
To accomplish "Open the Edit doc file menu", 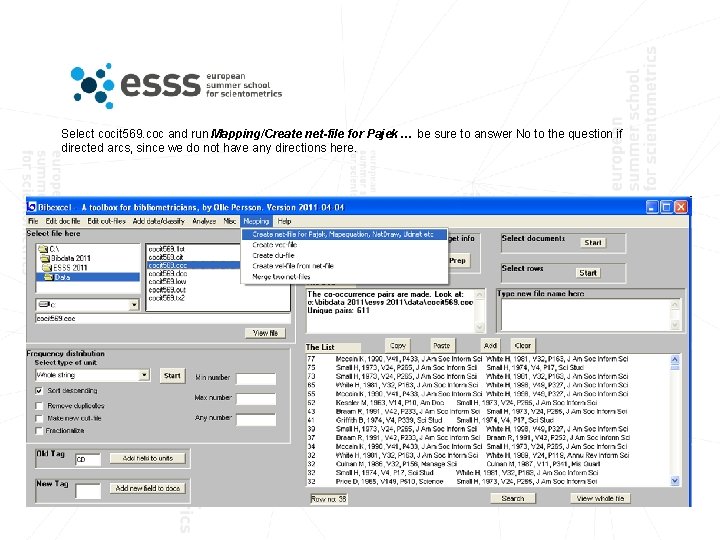I will (63, 221).
